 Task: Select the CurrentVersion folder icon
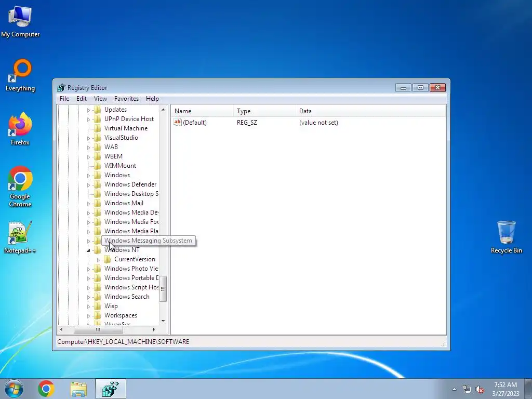click(x=107, y=259)
